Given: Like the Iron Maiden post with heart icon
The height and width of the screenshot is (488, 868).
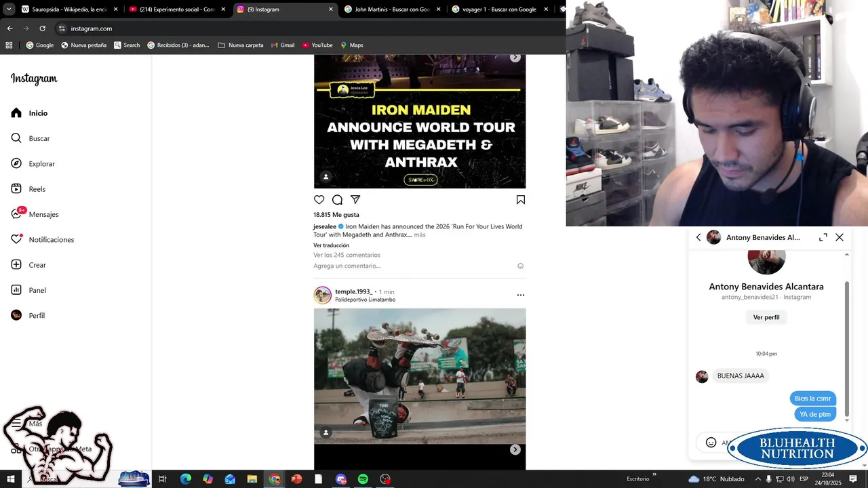Looking at the screenshot, I should (x=319, y=200).
